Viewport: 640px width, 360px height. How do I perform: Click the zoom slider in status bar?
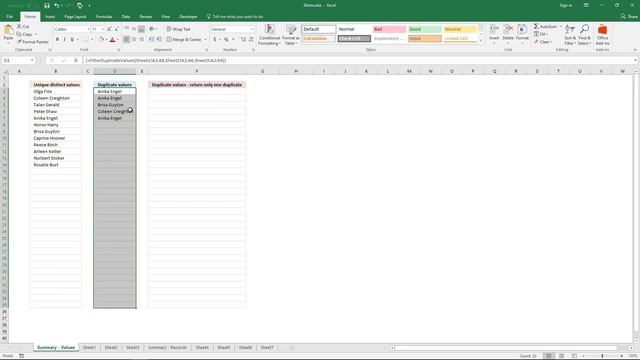[602, 356]
